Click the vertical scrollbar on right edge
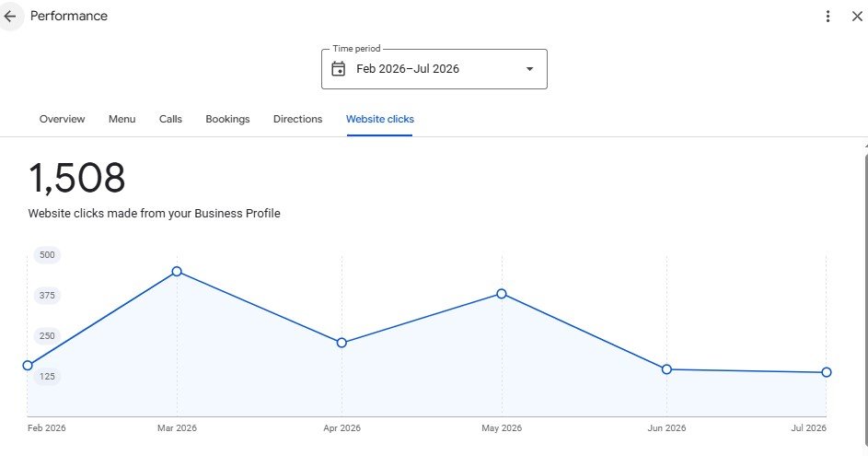The width and height of the screenshot is (868, 456). coord(866,299)
